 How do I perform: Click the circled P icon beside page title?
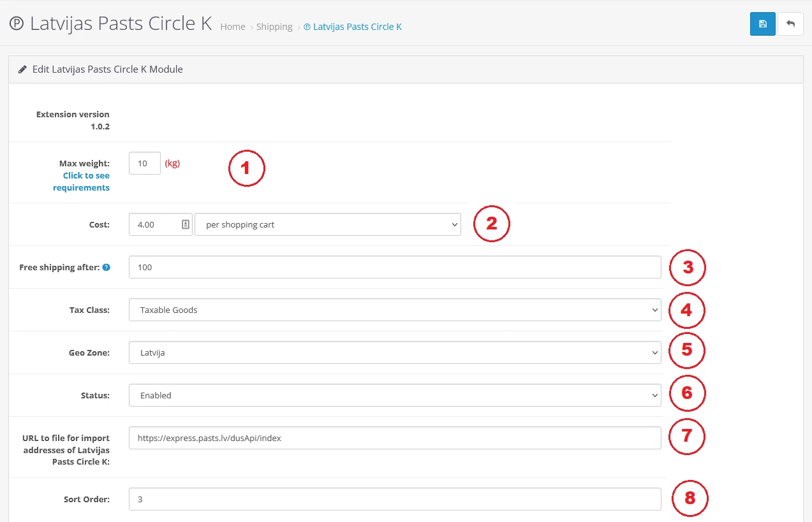(x=17, y=24)
